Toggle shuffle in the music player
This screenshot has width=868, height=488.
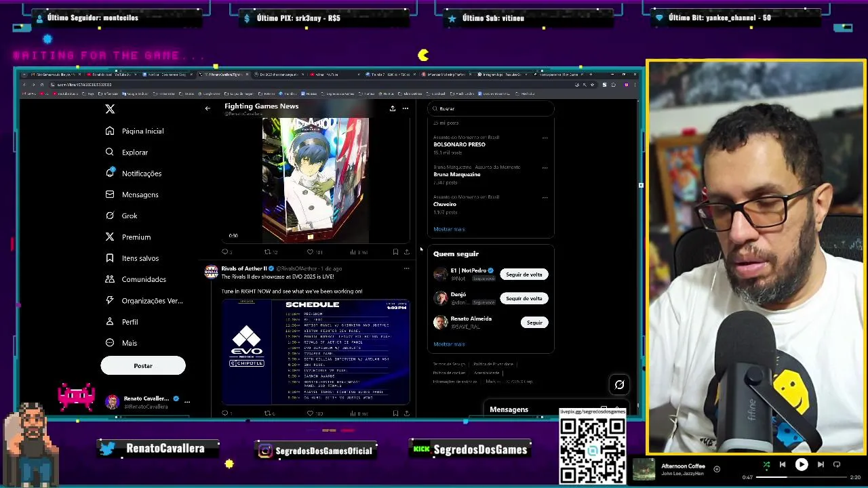click(x=766, y=465)
